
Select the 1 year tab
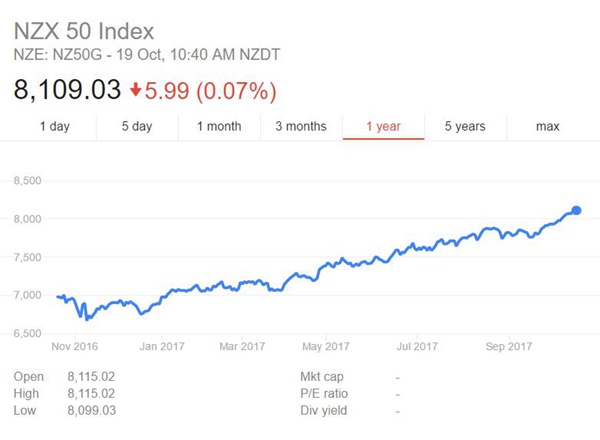pyautogui.click(x=383, y=126)
